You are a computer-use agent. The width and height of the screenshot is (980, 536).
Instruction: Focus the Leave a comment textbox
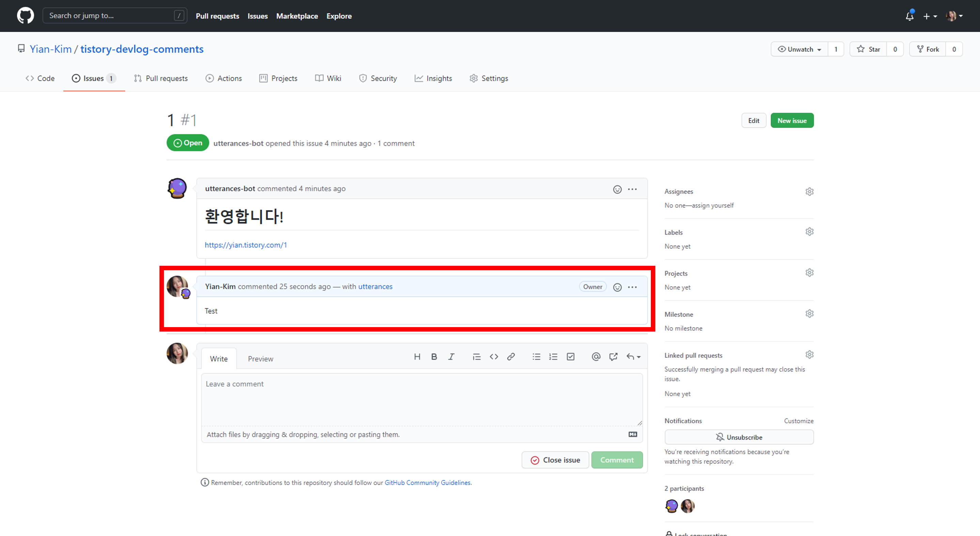click(422, 399)
